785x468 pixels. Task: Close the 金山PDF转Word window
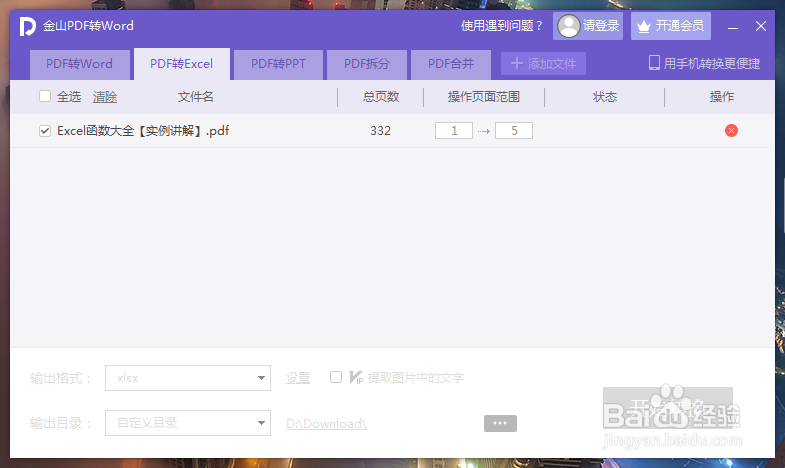click(761, 26)
